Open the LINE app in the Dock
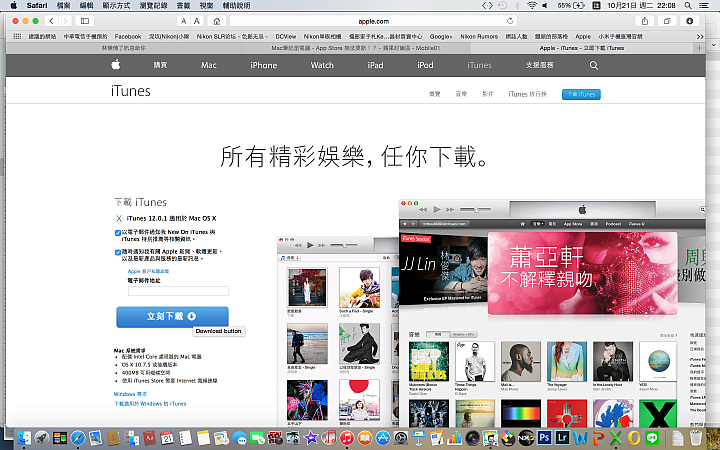Screen dimensions: 720x450 pos(652,438)
